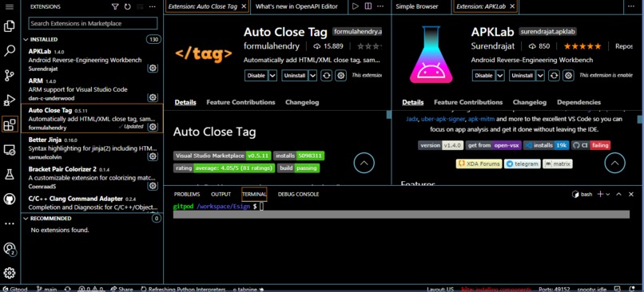Open the uber-apk-signer link

443,120
